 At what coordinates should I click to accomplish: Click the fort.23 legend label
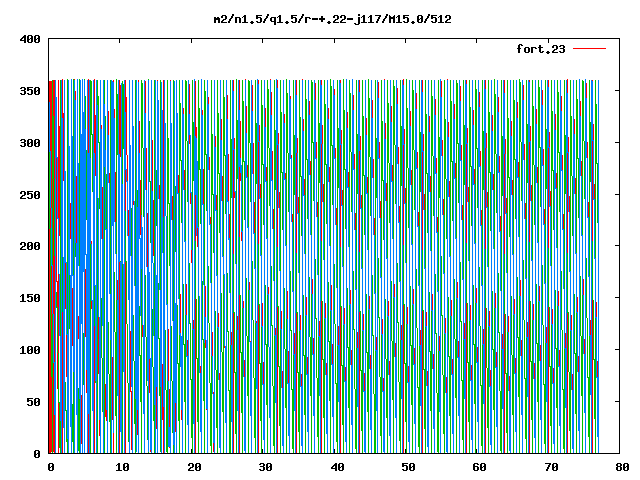541,49
